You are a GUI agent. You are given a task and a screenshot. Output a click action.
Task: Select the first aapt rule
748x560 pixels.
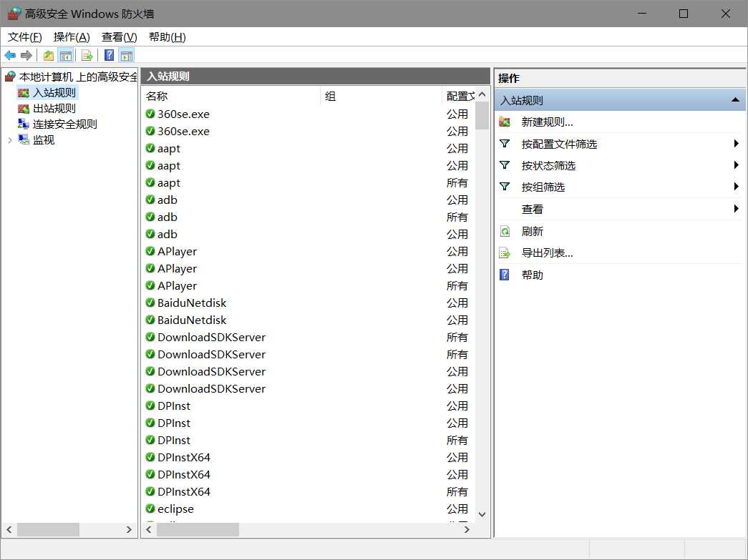point(309,148)
